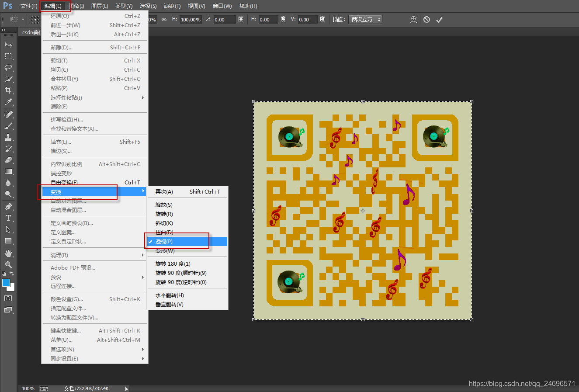The image size is (579, 392).
Task: Open the background white color swatch
Action: tap(12, 288)
